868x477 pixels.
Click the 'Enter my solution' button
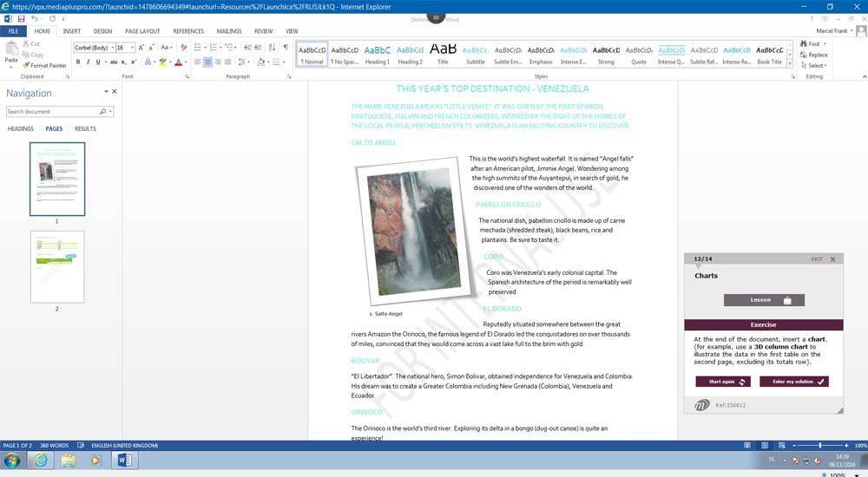793,382
